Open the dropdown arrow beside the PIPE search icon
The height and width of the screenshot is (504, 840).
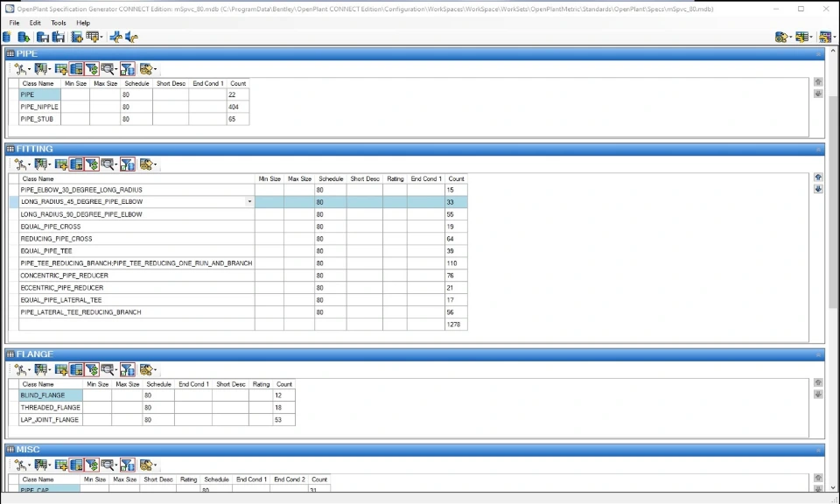[116, 67]
